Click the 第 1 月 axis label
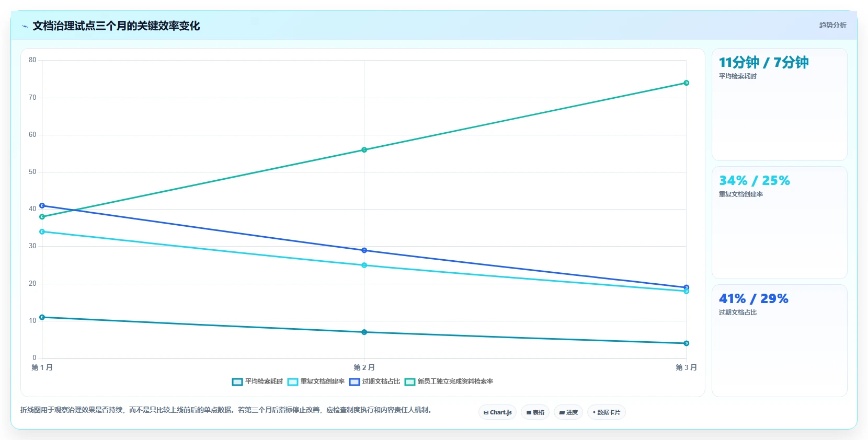This screenshot has width=868, height=440. tap(42, 367)
